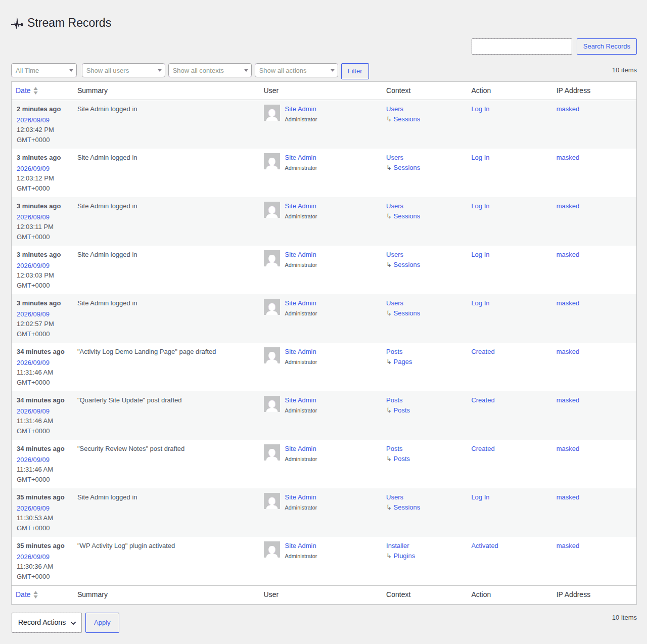The height and width of the screenshot is (644, 647).
Task: Click the 2026/09/09 date in the Security Review Notes row
Action: (33, 460)
